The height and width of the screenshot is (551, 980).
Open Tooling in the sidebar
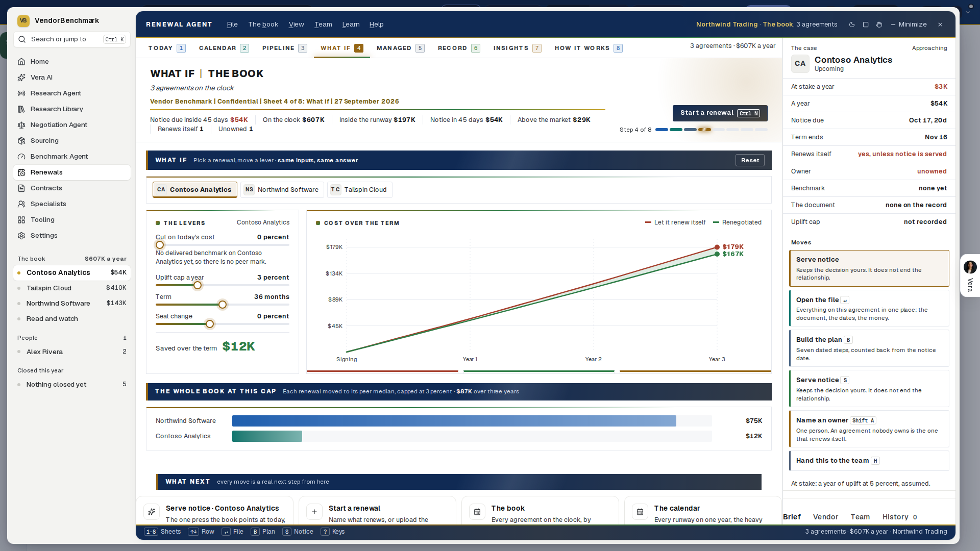pyautogui.click(x=71, y=220)
